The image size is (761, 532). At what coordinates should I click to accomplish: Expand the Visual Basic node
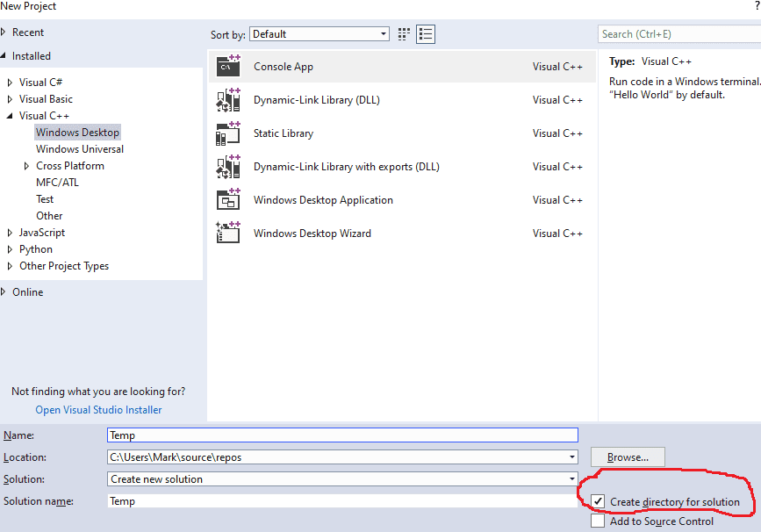[10, 99]
